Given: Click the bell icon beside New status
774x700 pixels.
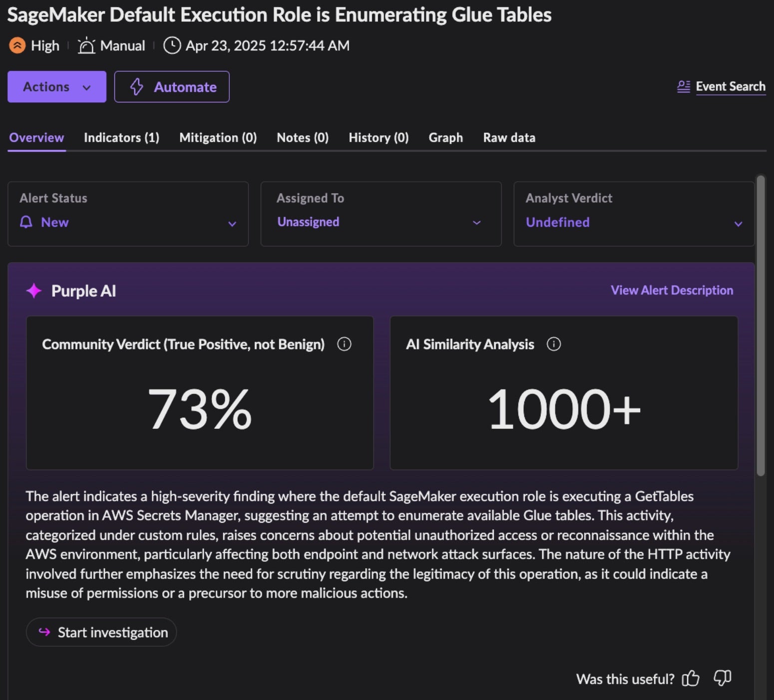Looking at the screenshot, I should point(26,222).
